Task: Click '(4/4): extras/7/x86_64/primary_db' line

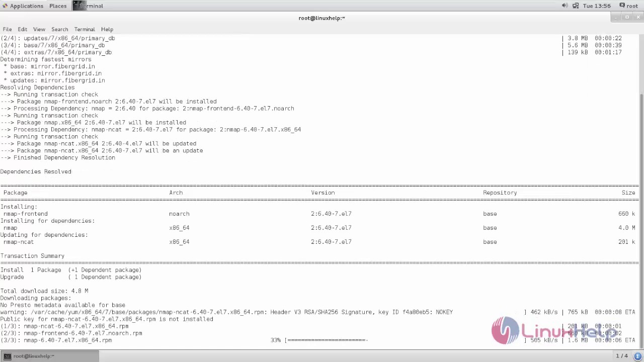Action: coord(56,52)
